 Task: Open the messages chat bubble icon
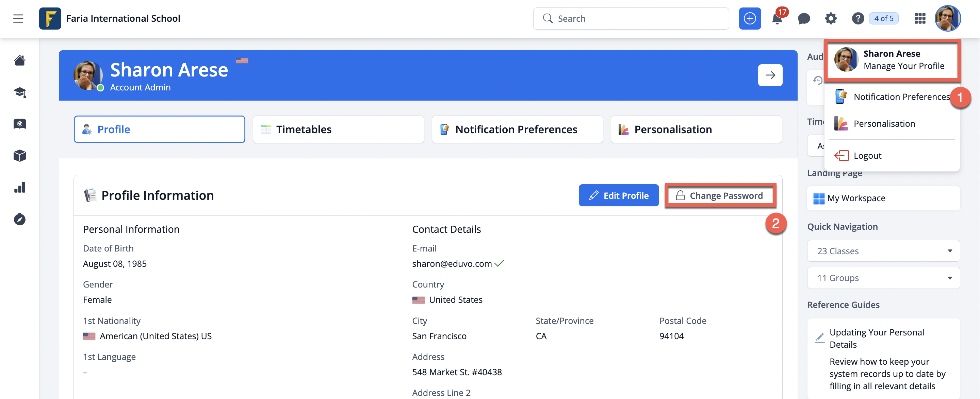point(803,19)
